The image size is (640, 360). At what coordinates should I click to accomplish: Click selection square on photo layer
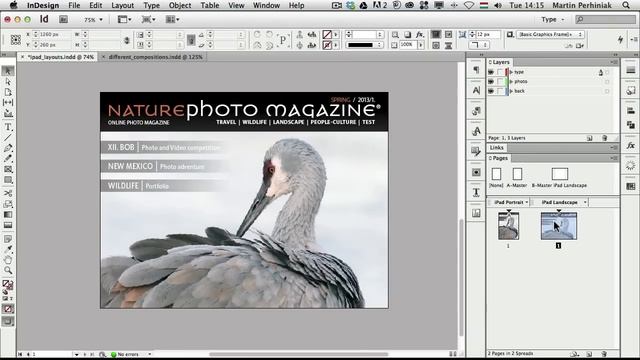pyautogui.click(x=607, y=82)
